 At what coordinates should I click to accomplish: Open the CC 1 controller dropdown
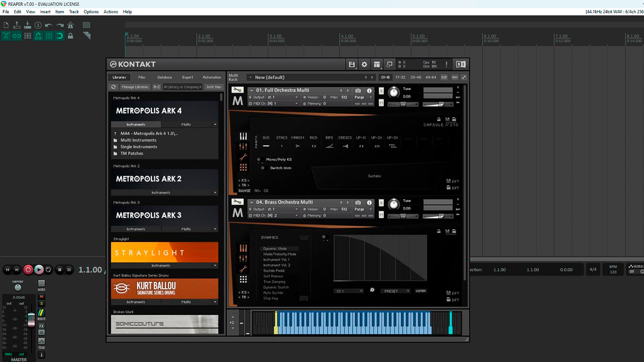[x=349, y=291]
